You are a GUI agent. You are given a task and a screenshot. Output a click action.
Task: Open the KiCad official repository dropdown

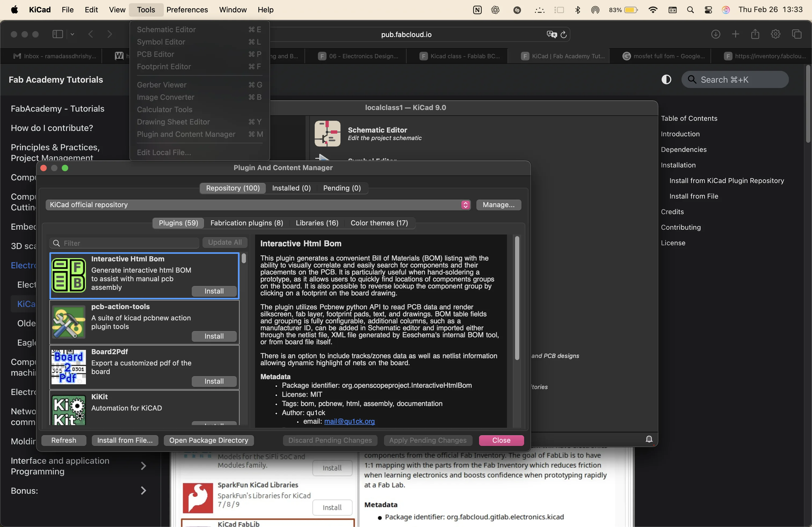pos(258,204)
